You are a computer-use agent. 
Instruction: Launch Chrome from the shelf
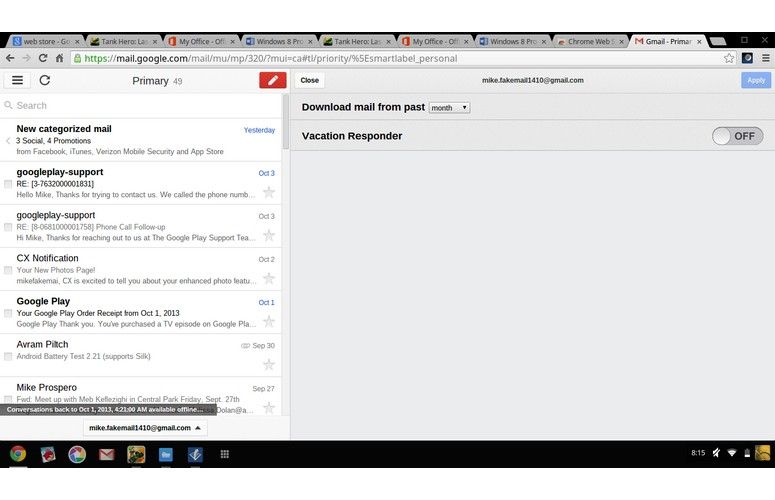pyautogui.click(x=18, y=454)
